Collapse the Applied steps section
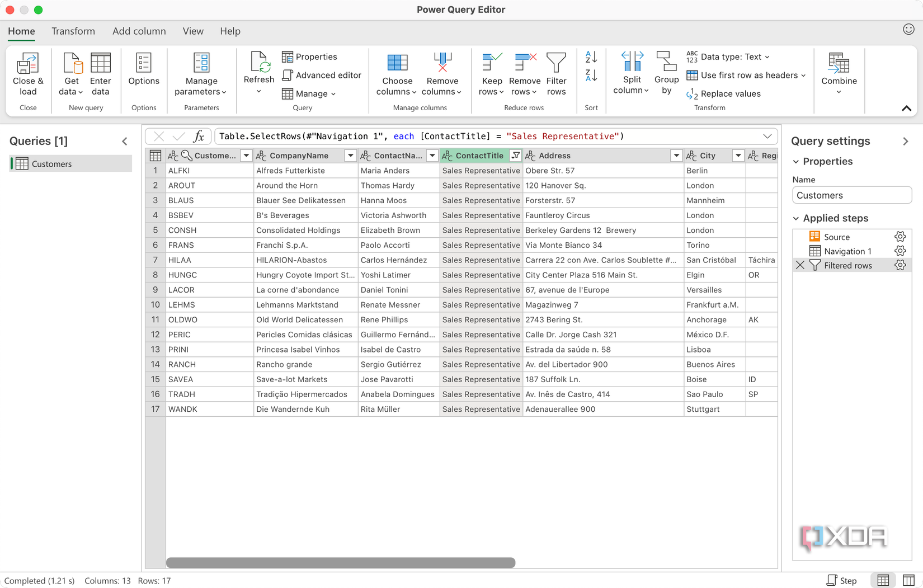The image size is (923, 588). pos(797,218)
